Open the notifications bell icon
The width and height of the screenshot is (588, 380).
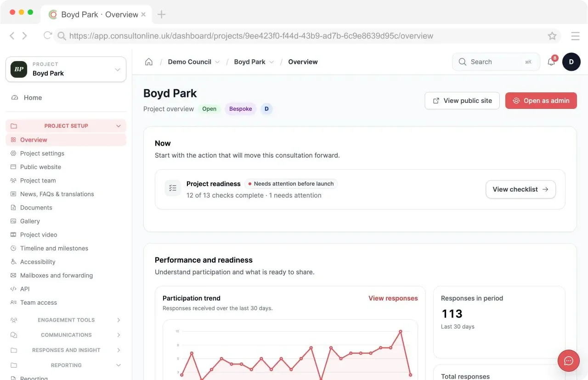pos(551,62)
